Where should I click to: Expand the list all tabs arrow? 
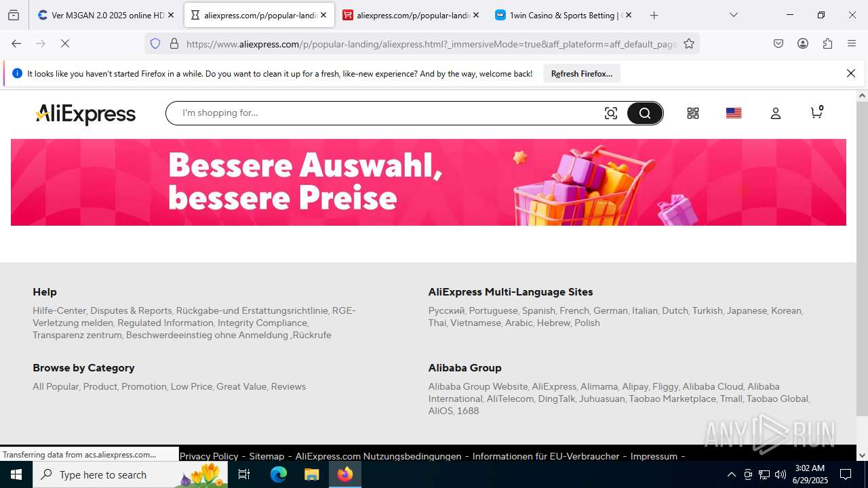click(733, 15)
